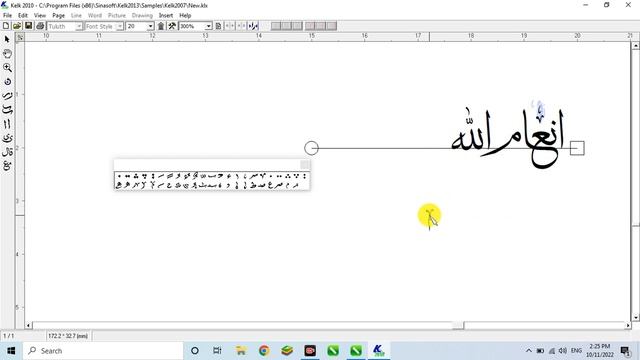Screen dimensions: 640x360
Task: Open the 300% zoom dropdown
Action: [x=208, y=26]
